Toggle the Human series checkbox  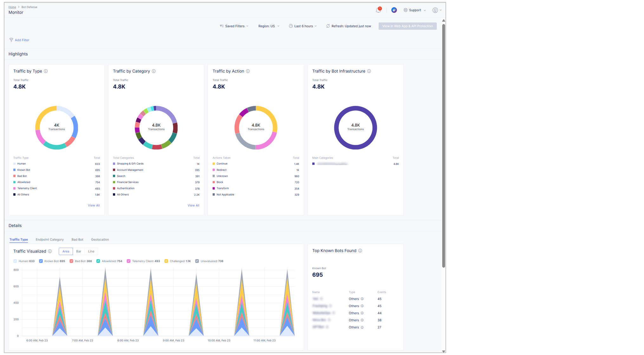[15, 261]
